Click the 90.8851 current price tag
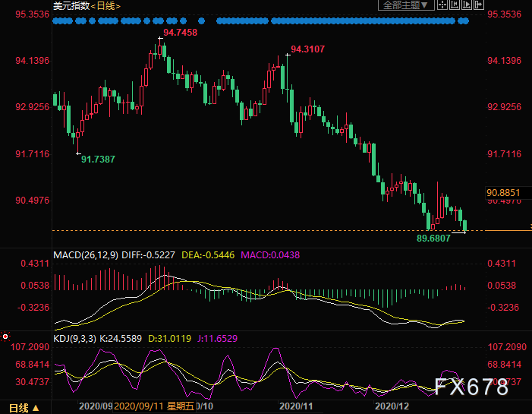The width and height of the screenshot is (532, 414). coord(503,193)
